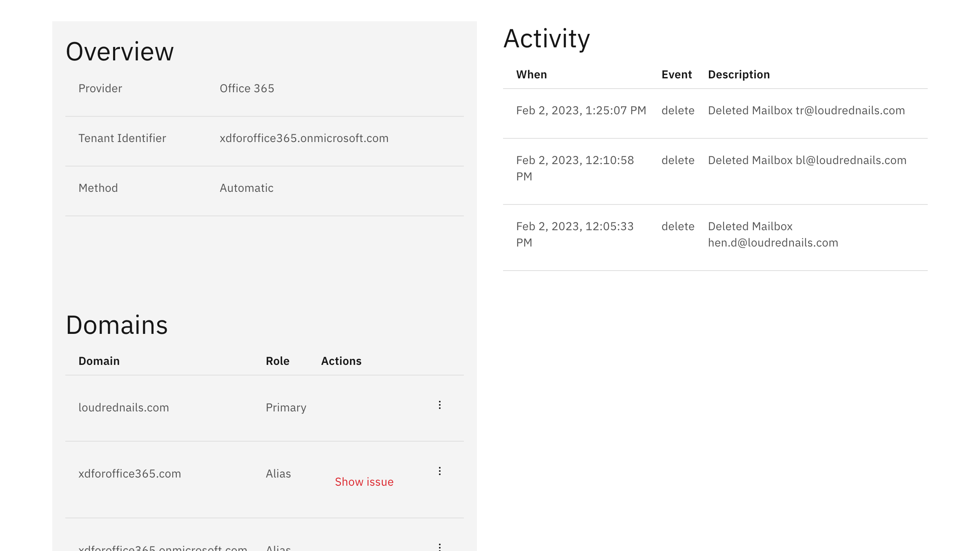This screenshot has height=551, width=980.
Task: Click the Actions column header
Action: 341,361
